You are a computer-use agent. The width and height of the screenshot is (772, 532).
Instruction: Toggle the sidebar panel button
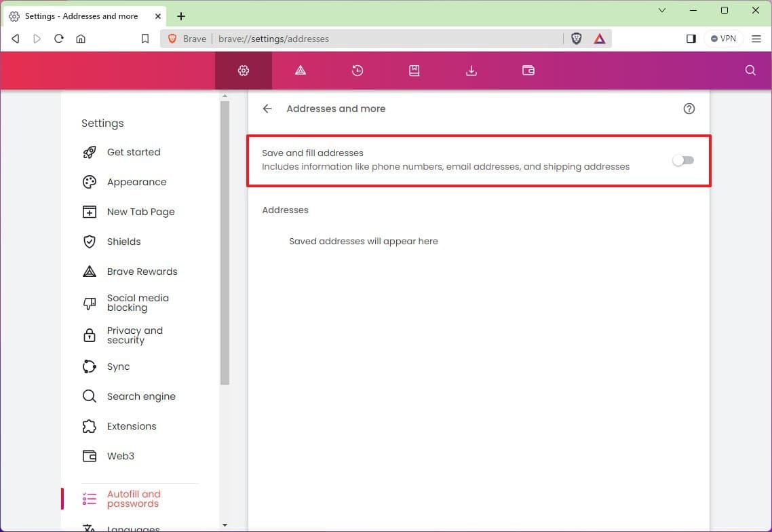[691, 39]
